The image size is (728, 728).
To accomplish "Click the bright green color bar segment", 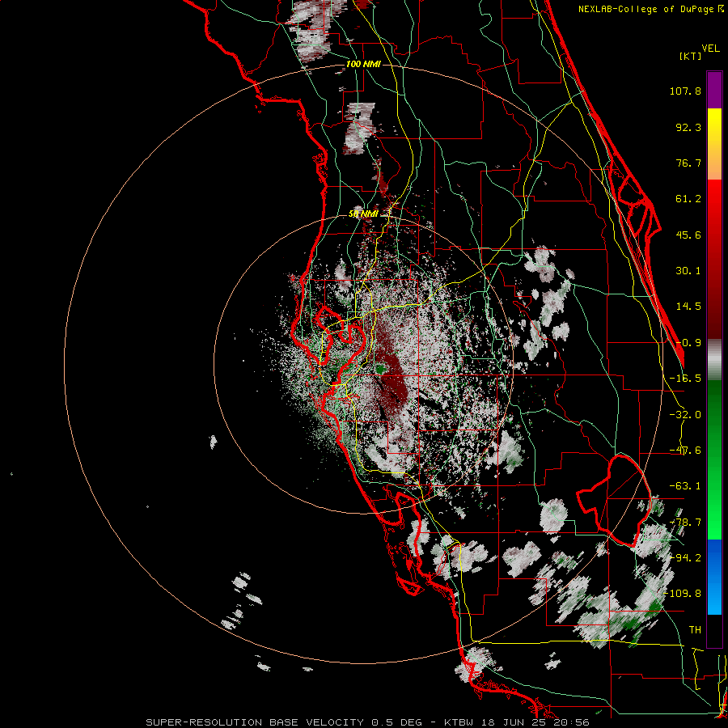I will coord(714,515).
